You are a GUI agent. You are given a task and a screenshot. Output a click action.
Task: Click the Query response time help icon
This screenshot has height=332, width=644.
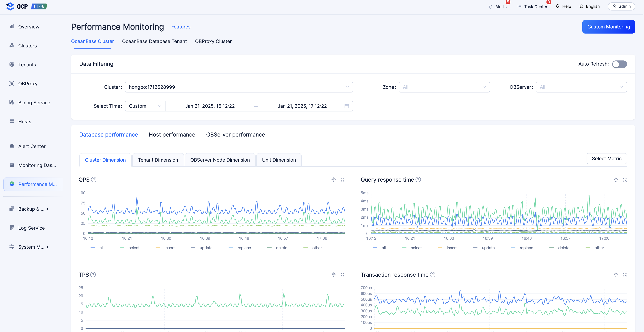418,180
